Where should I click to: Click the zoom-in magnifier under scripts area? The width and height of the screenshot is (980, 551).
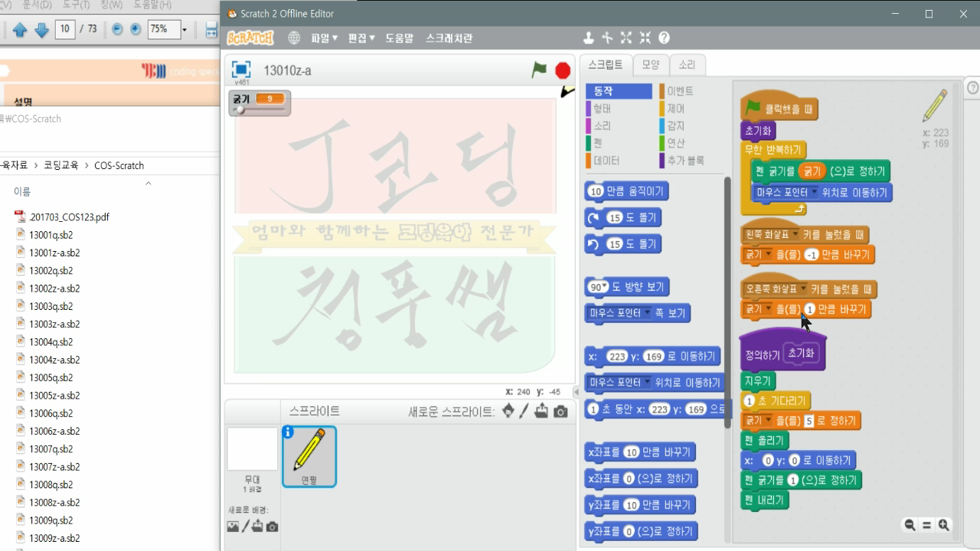(943, 525)
